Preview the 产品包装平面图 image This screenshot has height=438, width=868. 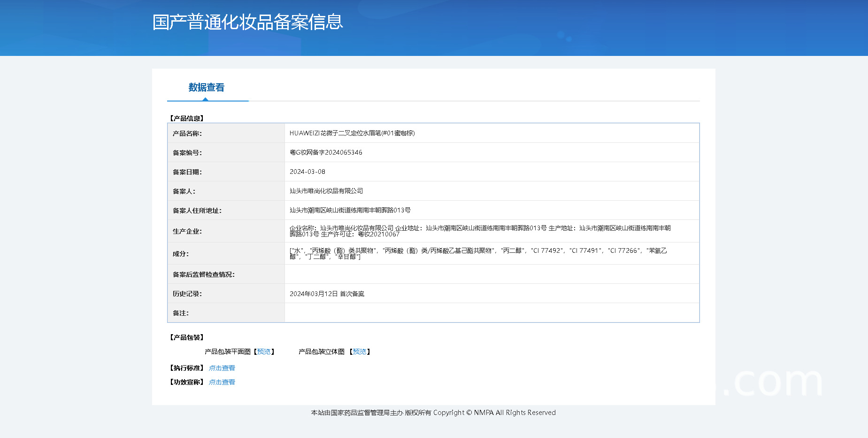(x=264, y=352)
